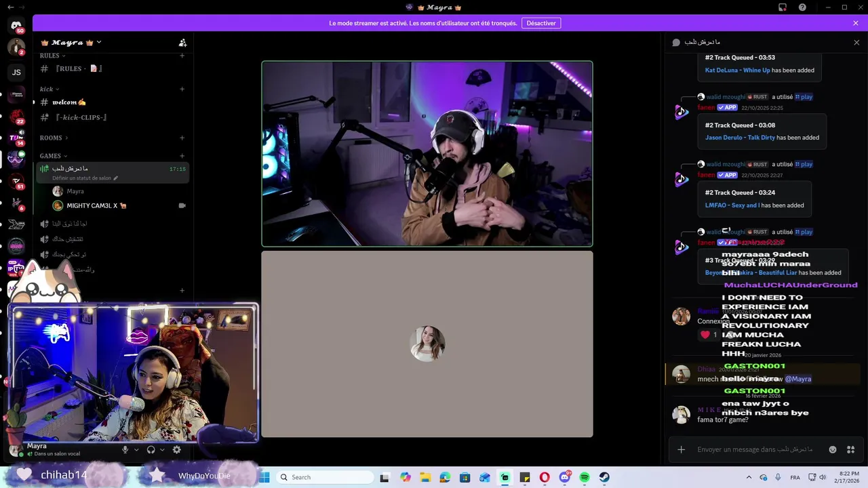Open File Explorer from the taskbar
This screenshot has width=868, height=488.
425,477
